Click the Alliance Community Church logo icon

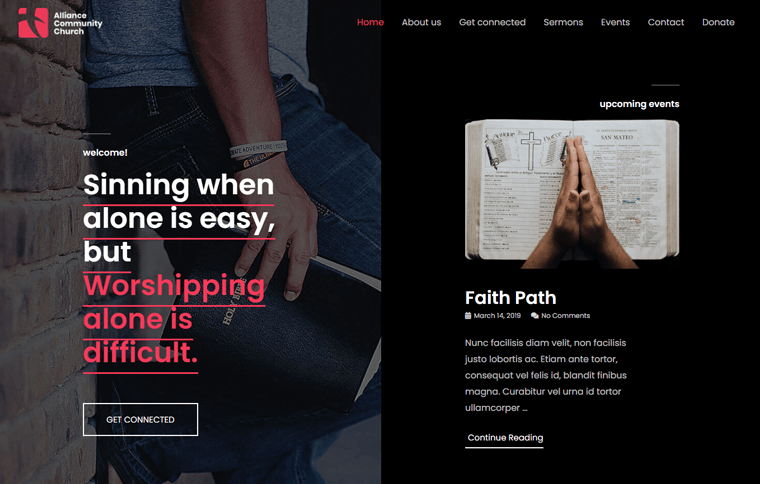pyautogui.click(x=33, y=23)
